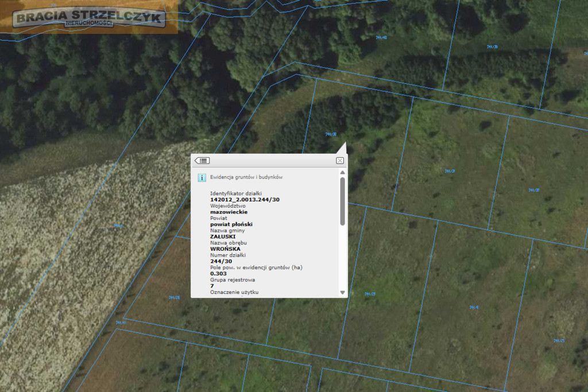Select parcel label 244/29 on map

[x=370, y=294]
